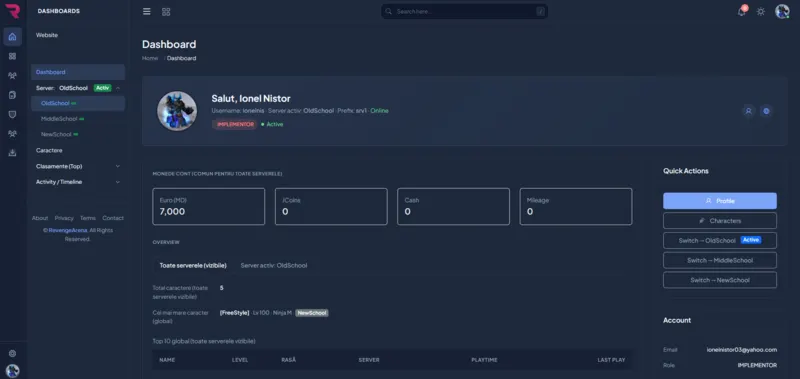The height and width of the screenshot is (379, 800).
Task: Click the magnifier icon in the search box
Action: [389, 11]
